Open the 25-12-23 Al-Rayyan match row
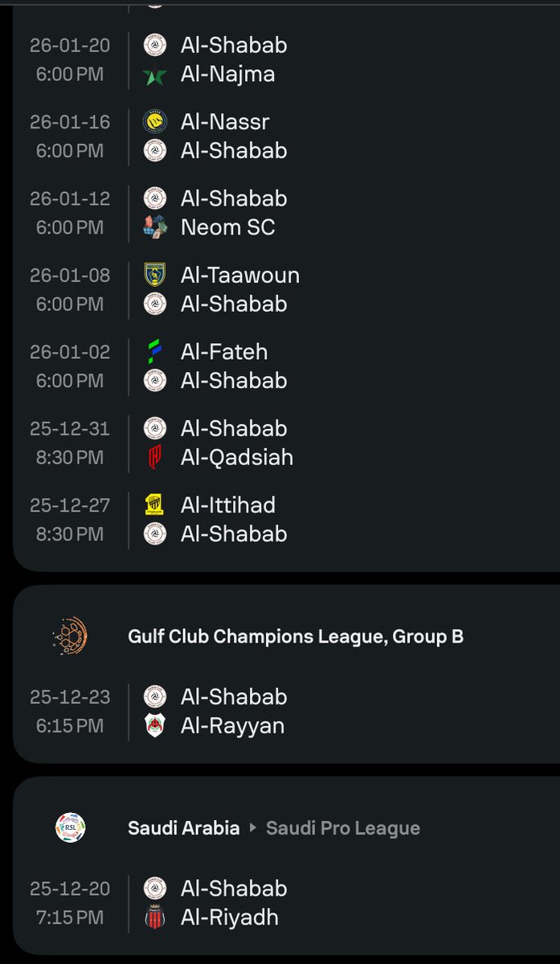Screen dimensions: 560x964 pyautogui.click(x=286, y=711)
